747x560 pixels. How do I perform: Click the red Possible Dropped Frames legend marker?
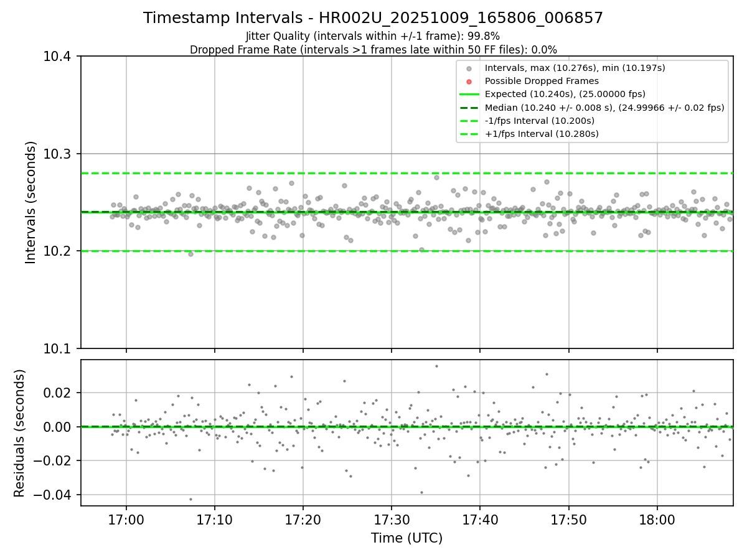(469, 81)
